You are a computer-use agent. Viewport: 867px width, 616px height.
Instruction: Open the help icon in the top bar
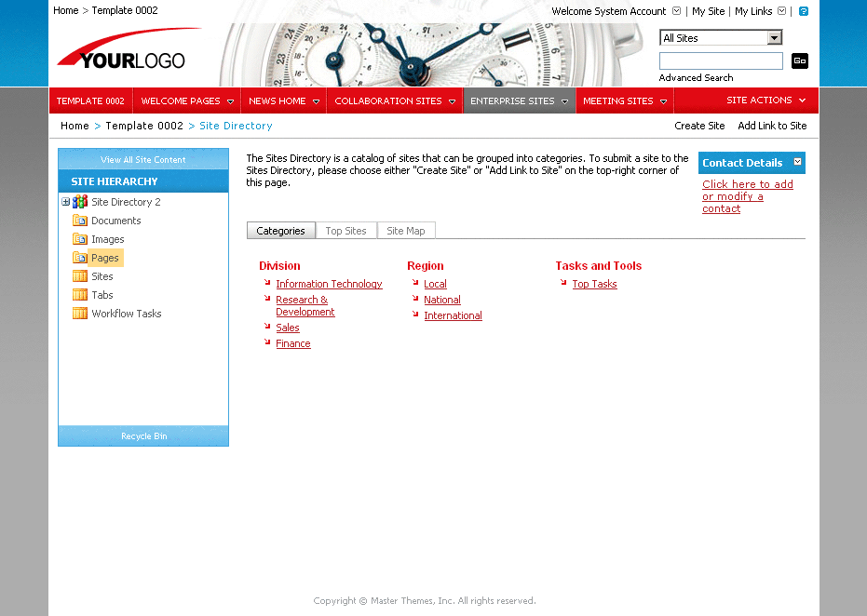point(802,10)
